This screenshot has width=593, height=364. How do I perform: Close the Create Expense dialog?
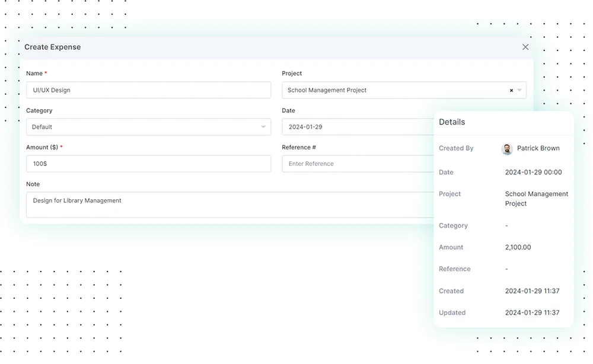pos(525,47)
